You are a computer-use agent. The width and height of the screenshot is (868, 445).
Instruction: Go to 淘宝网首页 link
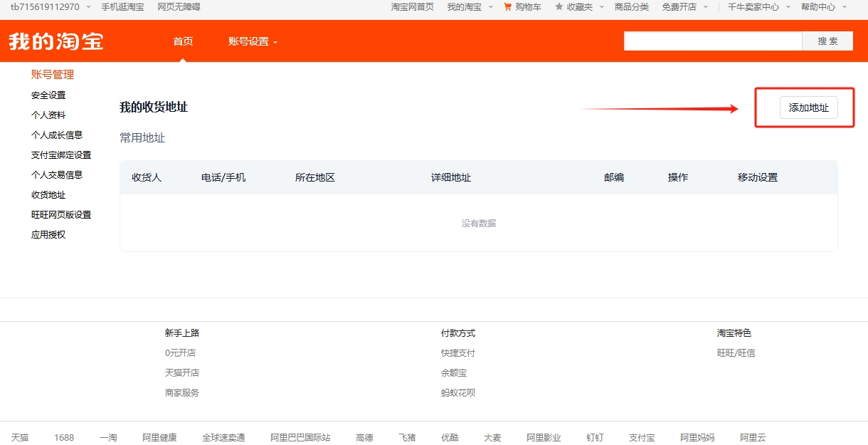[x=412, y=7]
